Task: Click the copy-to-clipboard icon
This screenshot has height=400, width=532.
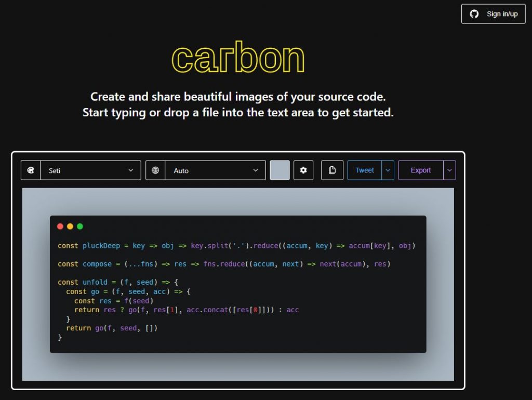Action: (x=332, y=170)
